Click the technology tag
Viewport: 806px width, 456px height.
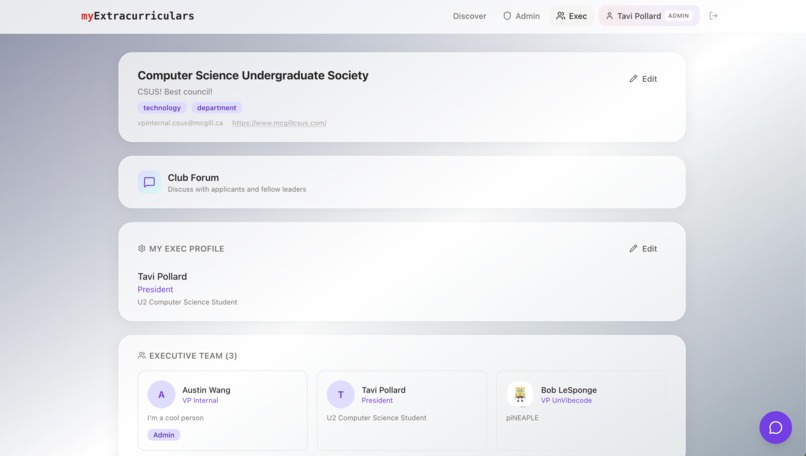click(161, 107)
